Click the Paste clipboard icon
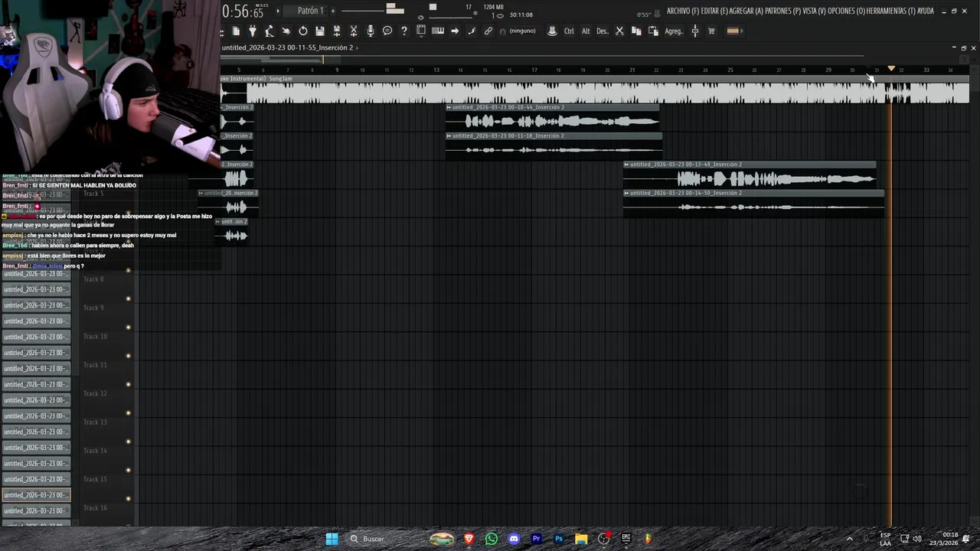The height and width of the screenshot is (551, 980). point(653,31)
